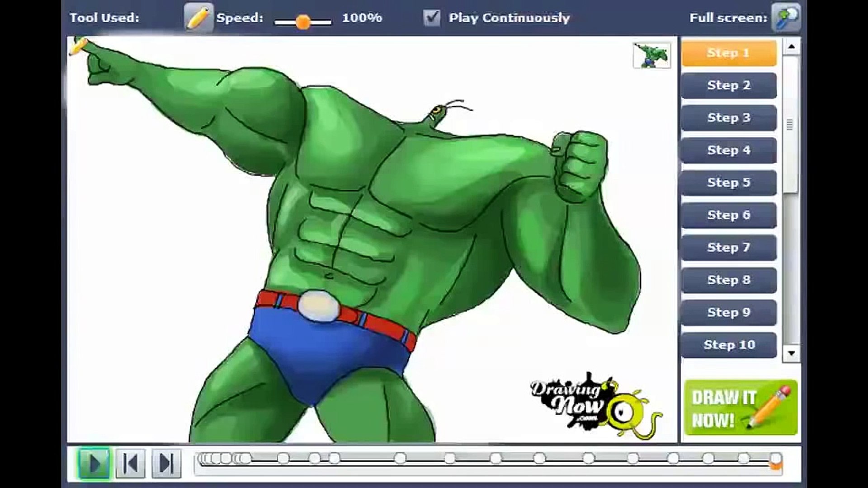Viewport: 868px width, 488px height.
Task: Go to Step 2
Action: click(x=729, y=85)
